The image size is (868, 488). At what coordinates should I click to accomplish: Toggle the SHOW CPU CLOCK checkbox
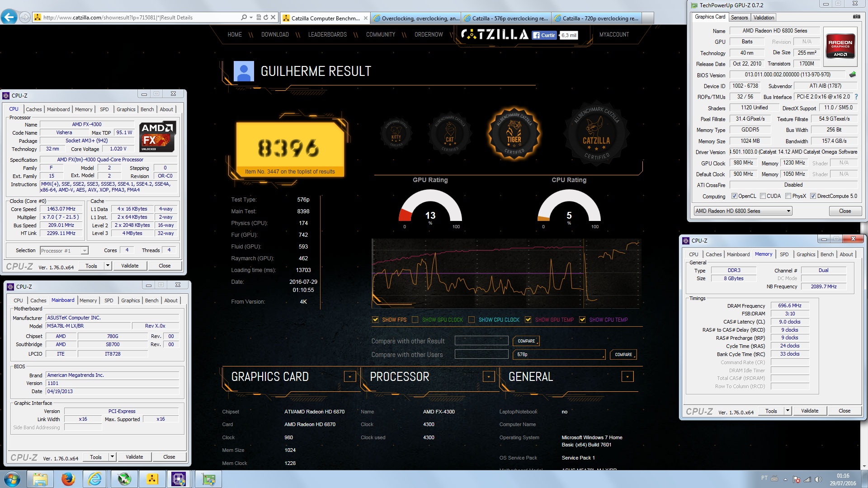[x=472, y=319]
